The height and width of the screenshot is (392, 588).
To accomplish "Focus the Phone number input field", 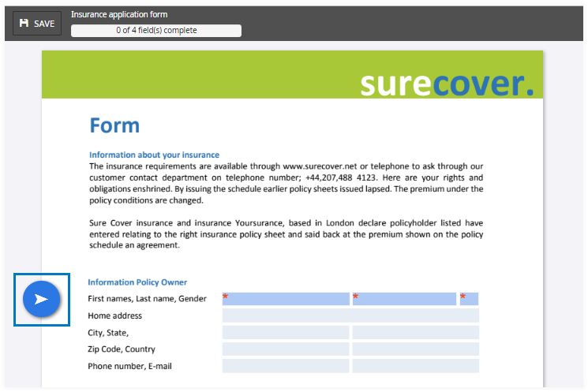I will (x=286, y=366).
